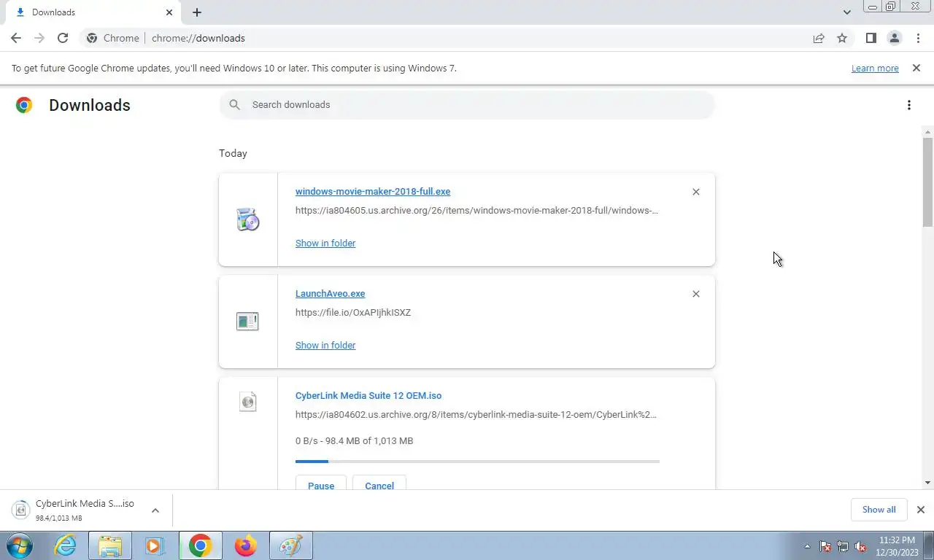Viewport: 934px width, 560px height.
Task: Open the Learn more link
Action: point(875,68)
